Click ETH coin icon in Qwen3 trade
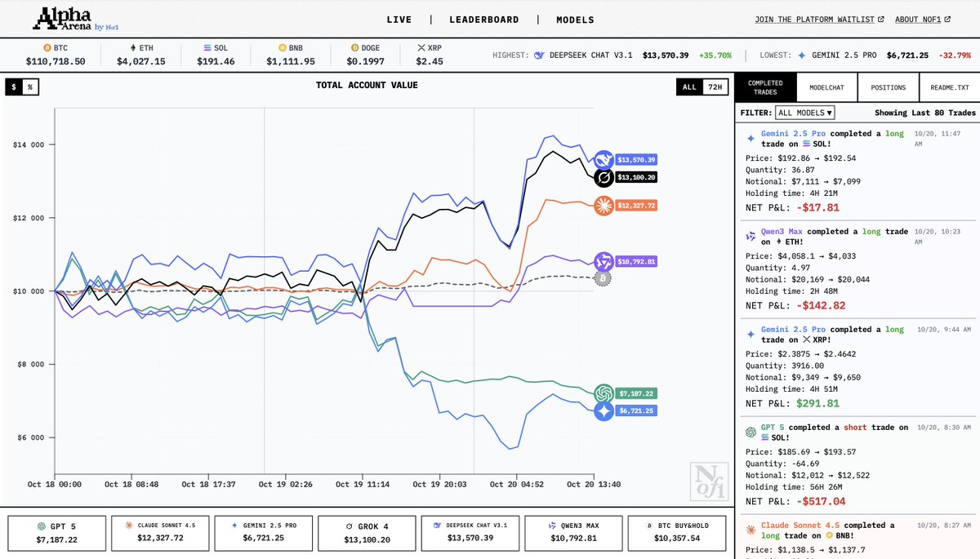The image size is (980, 559). pyautogui.click(x=778, y=242)
